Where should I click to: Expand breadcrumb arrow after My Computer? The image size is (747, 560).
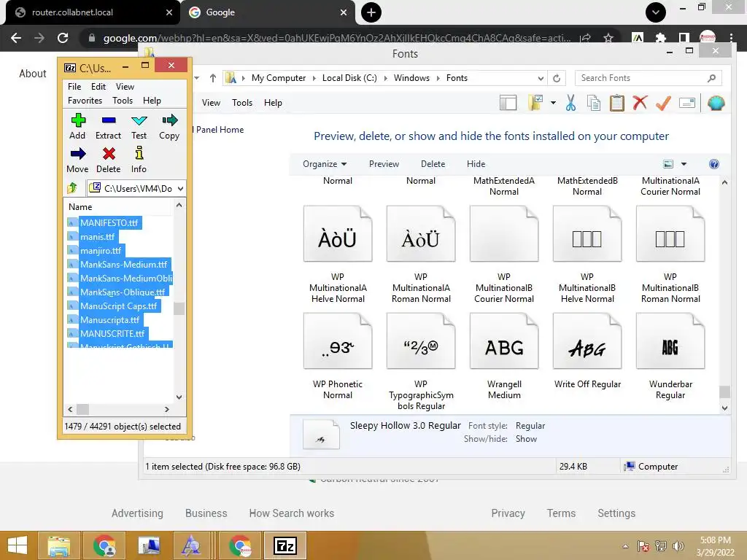coord(314,78)
